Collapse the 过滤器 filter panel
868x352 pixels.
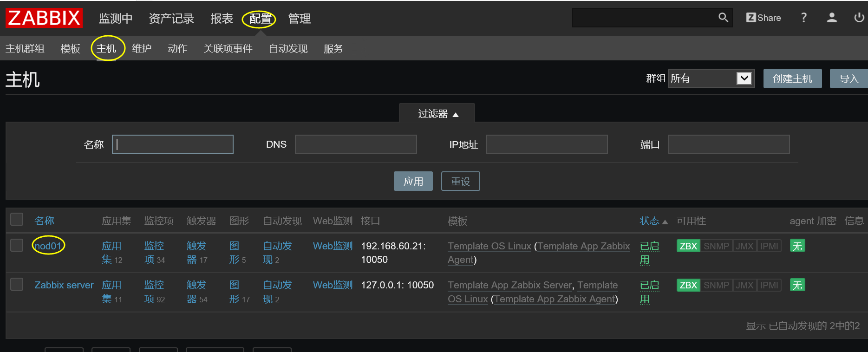pos(437,114)
